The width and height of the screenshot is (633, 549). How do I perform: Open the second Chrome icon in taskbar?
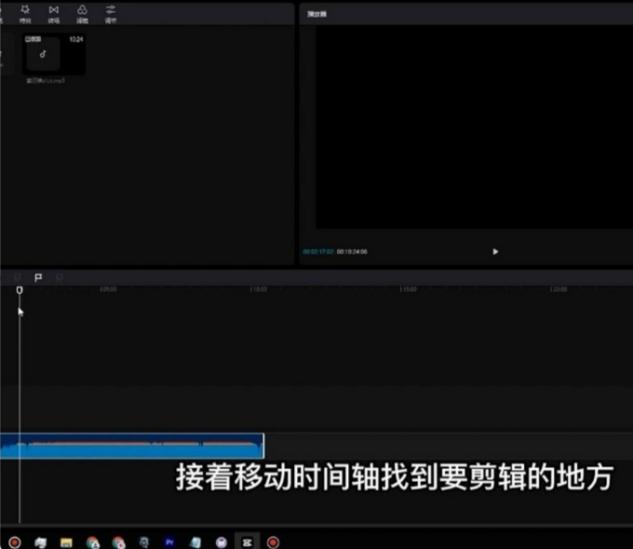[118, 542]
